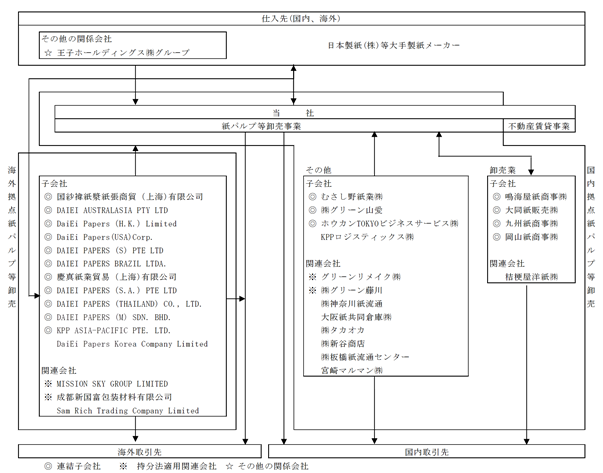Select 慶真紙業貿易(上海)有限公司 entry

117,277
